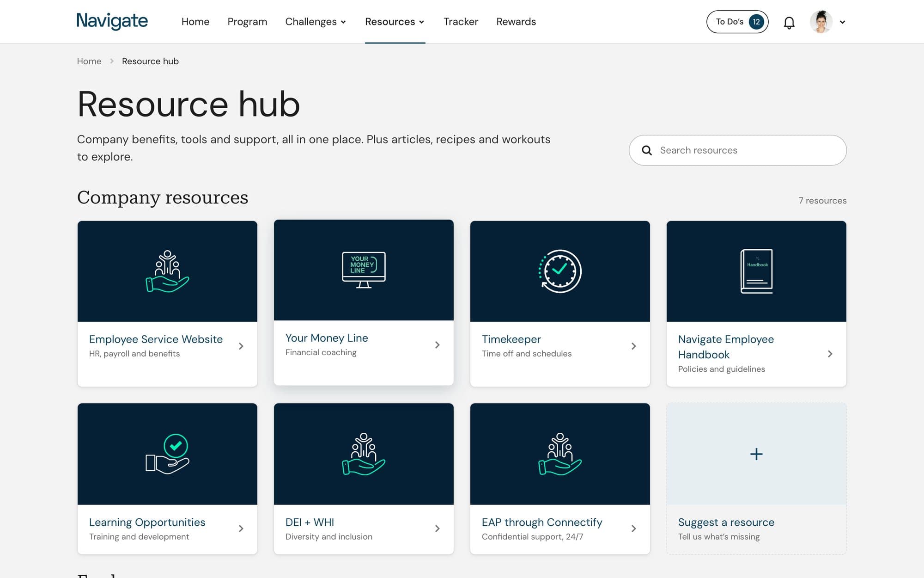924x578 pixels.
Task: Open Timekeeper title link
Action: (x=511, y=339)
